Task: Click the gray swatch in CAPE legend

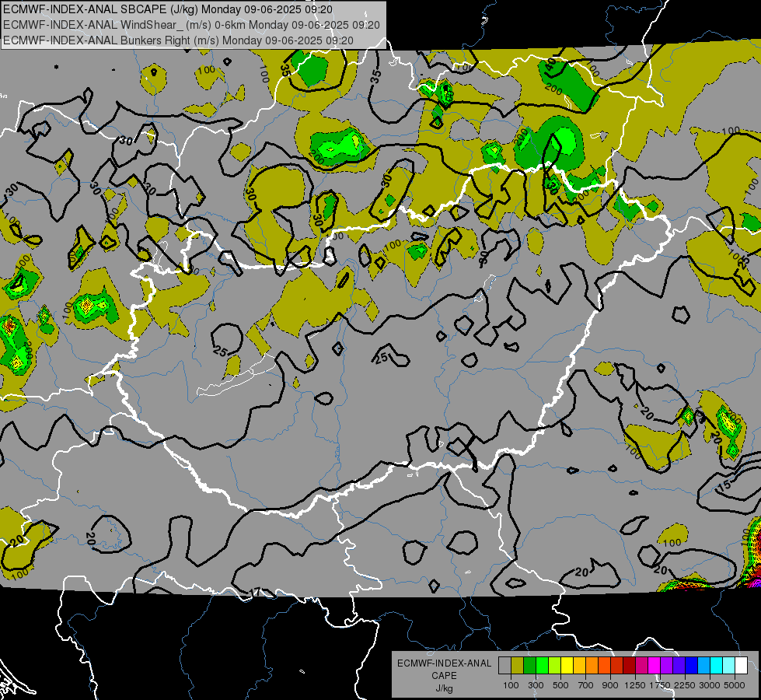Action: (504, 666)
